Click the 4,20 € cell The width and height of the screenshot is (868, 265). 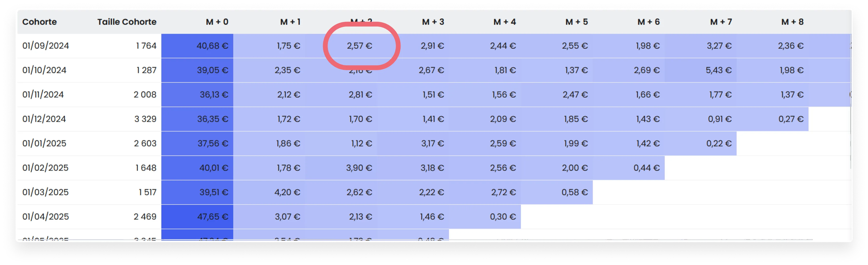(x=269, y=192)
